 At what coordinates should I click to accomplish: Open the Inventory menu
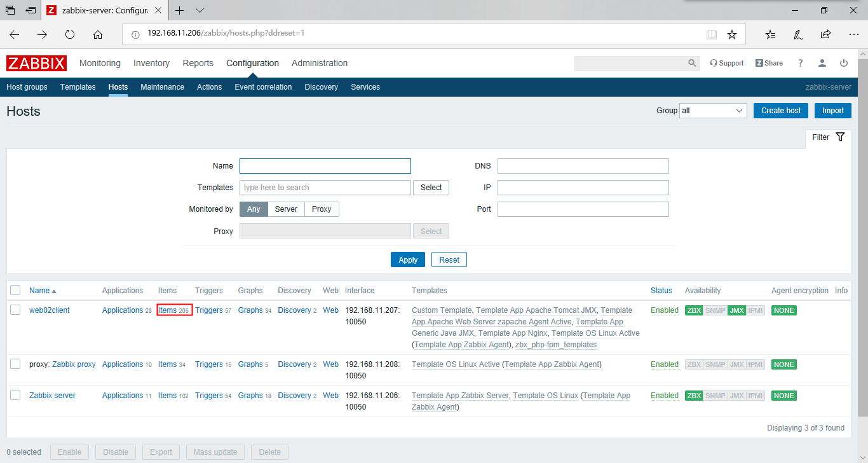pos(151,63)
